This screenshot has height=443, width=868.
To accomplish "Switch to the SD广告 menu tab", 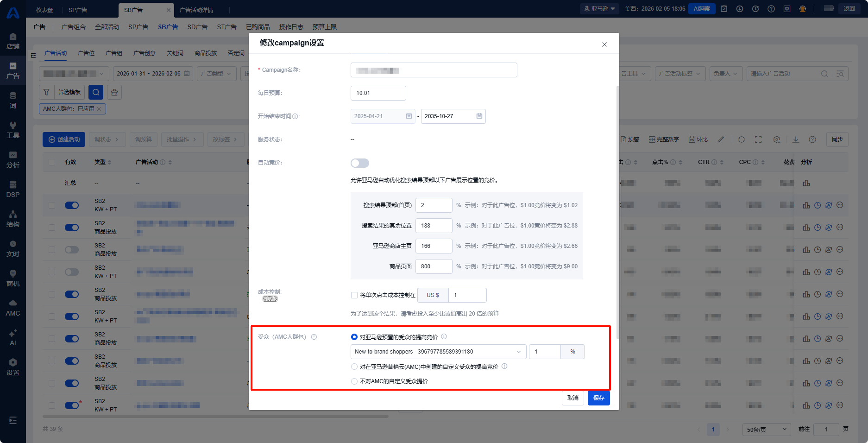I will tap(197, 27).
